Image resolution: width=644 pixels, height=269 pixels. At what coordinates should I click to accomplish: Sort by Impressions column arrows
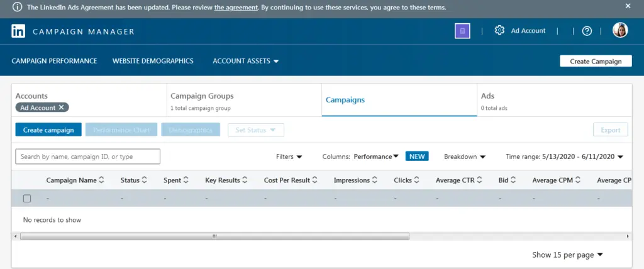pyautogui.click(x=375, y=180)
